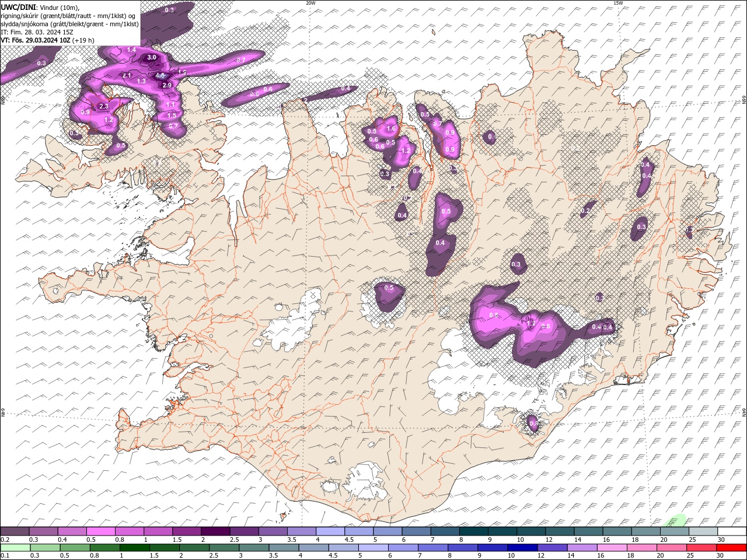
Task: Click the 'VT: Fös. 29.03.2024 10Z' valid time line
Action: click(x=36, y=40)
